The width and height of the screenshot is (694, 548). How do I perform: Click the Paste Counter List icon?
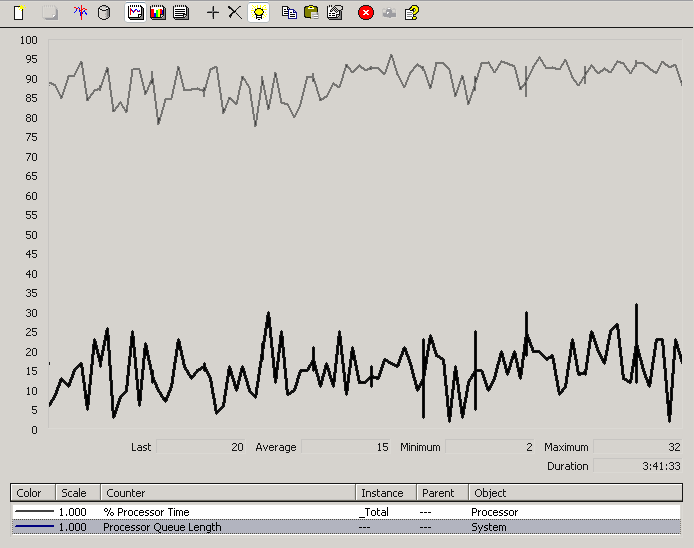(x=312, y=12)
